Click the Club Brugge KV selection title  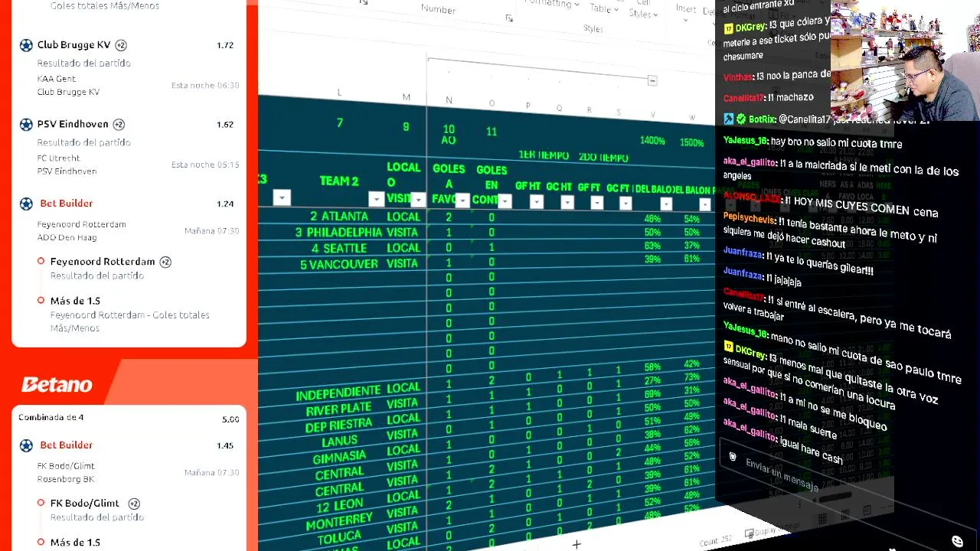tap(73, 45)
